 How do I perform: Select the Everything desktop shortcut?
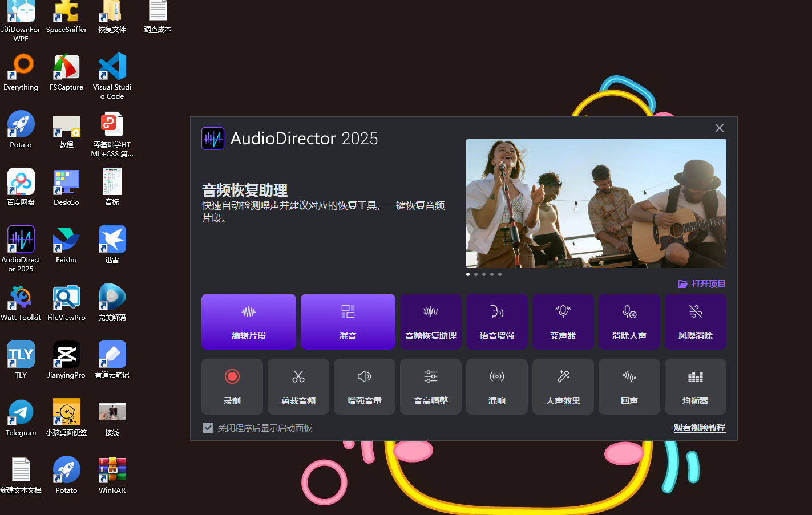tap(21, 72)
